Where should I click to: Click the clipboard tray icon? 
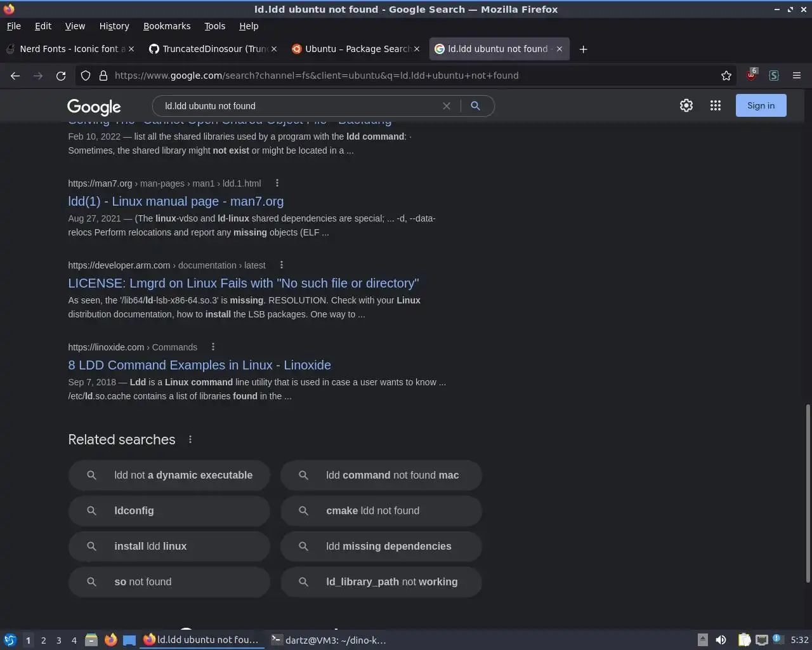(x=743, y=640)
